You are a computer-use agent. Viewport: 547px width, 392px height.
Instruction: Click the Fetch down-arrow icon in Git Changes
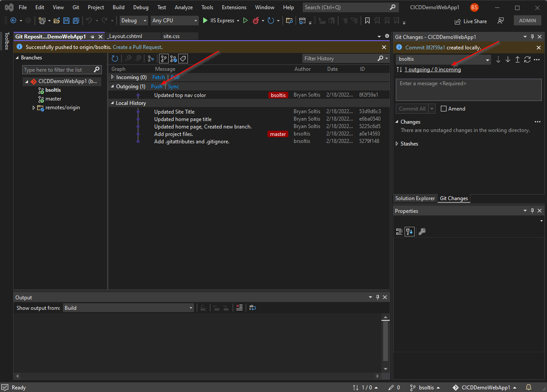pyautogui.click(x=498, y=59)
